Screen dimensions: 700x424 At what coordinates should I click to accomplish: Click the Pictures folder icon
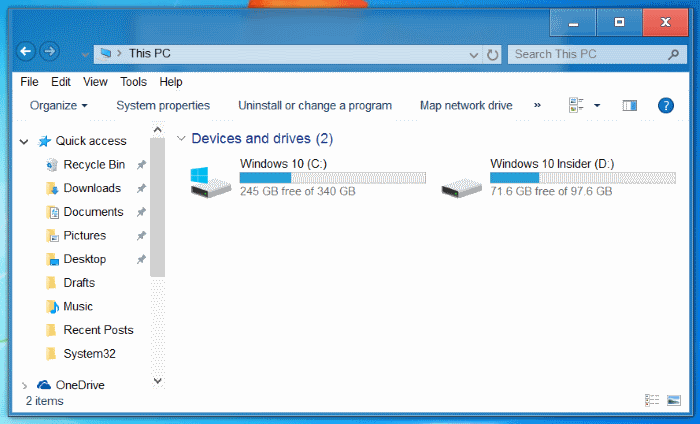tap(52, 236)
